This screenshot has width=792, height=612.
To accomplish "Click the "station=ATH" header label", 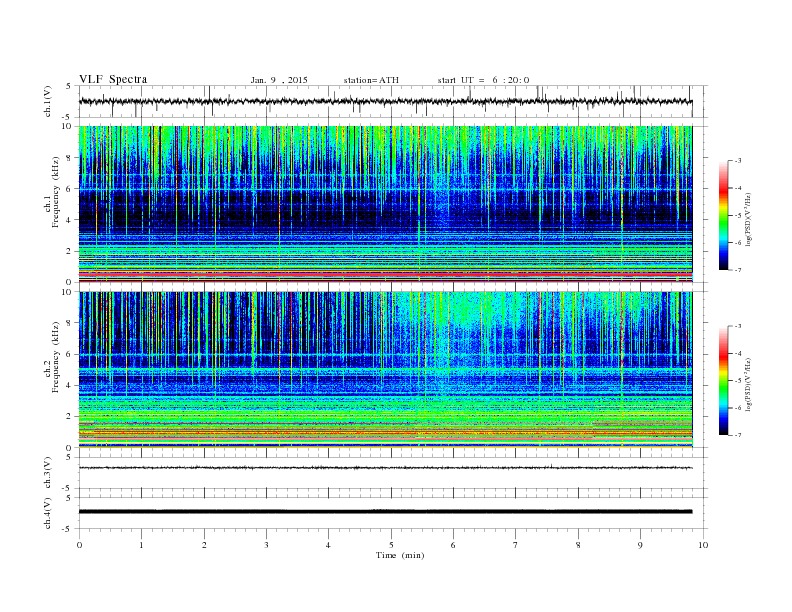I will tap(371, 80).
